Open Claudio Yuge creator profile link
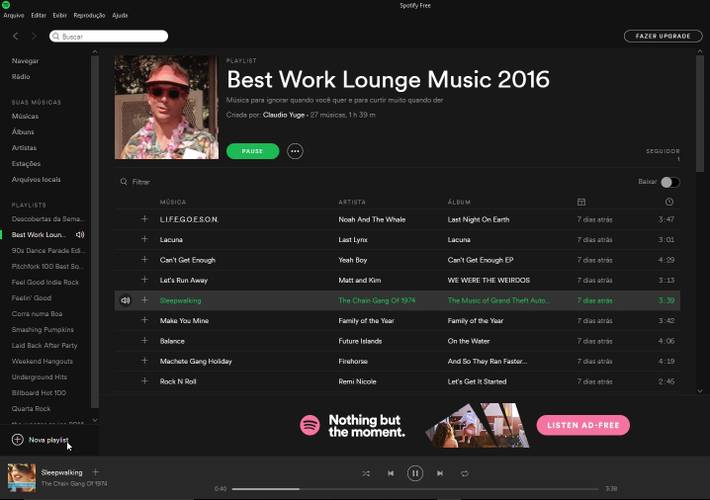 coord(283,115)
